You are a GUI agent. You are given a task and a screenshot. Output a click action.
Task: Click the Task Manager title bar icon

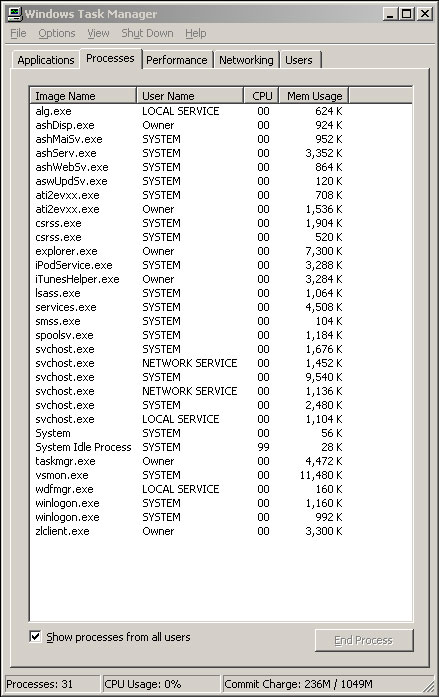15,14
